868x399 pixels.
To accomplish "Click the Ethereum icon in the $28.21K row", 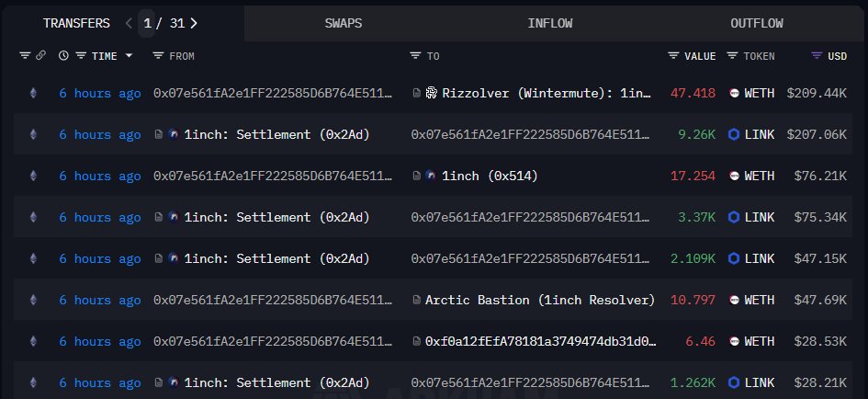I will [x=33, y=382].
